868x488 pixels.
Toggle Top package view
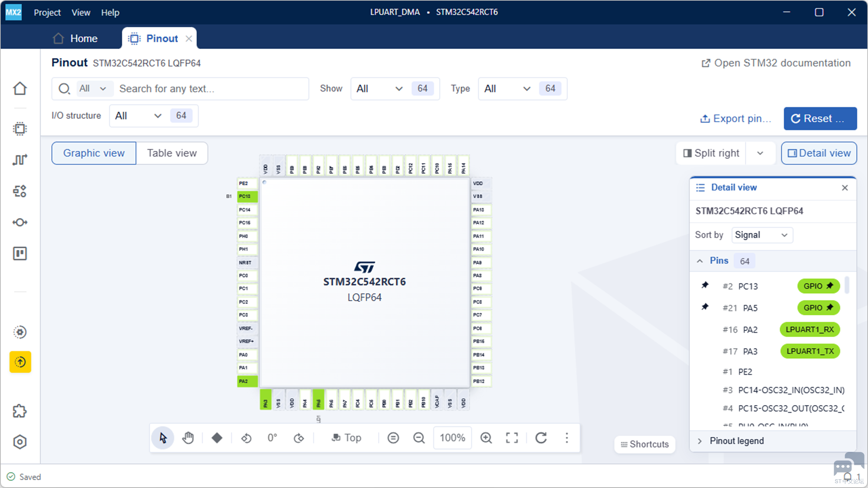click(346, 438)
